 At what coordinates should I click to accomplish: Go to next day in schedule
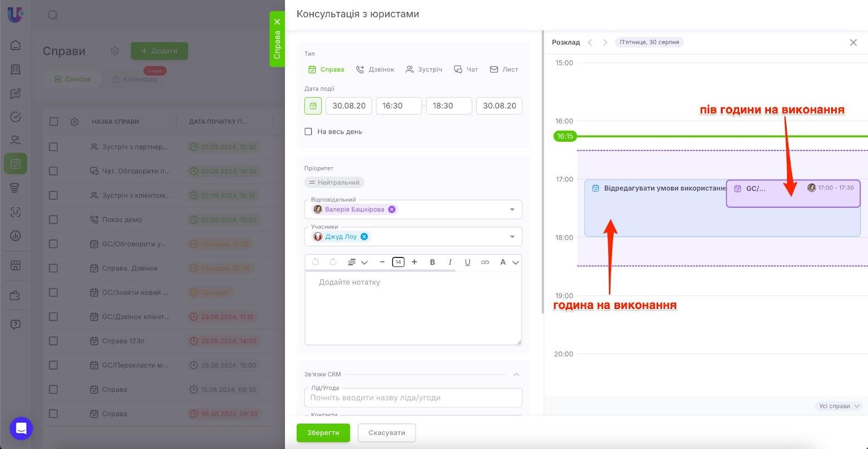[x=605, y=42]
